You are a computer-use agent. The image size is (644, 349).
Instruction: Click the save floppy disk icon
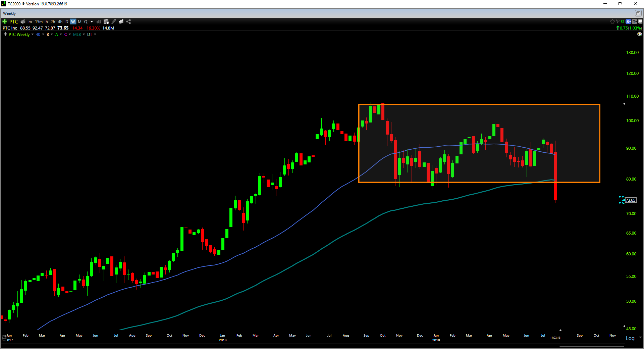pos(640,21)
